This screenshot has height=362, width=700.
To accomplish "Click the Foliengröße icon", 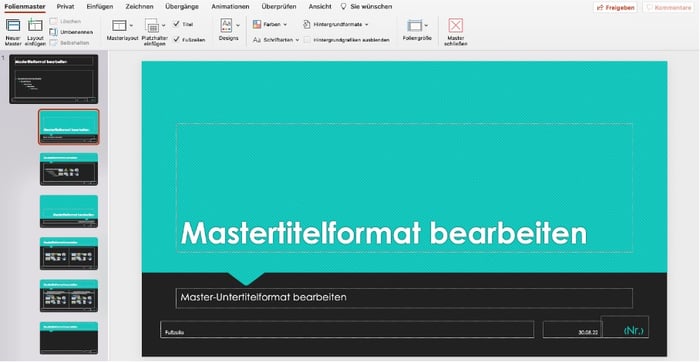I will [415, 25].
